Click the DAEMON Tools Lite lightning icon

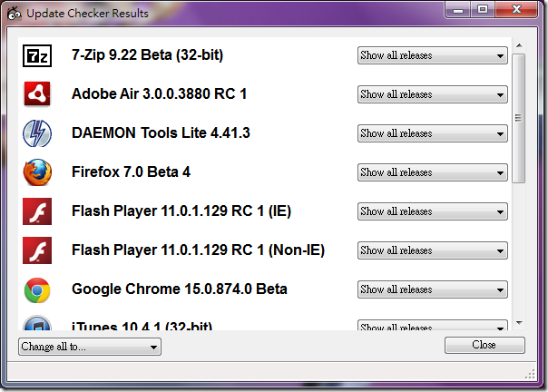[x=37, y=133]
